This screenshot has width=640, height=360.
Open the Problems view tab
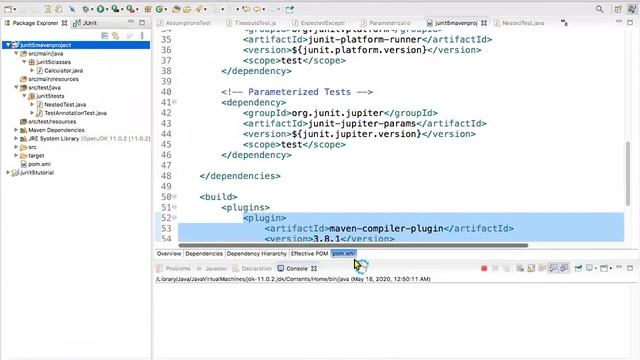tap(174, 268)
